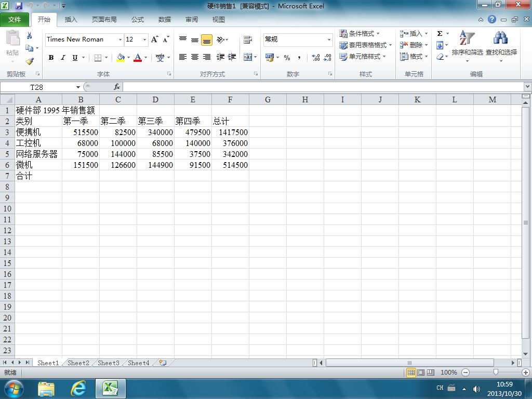Click the 插入 Insert cells button
This screenshot has width=532, height=399.
(x=414, y=33)
